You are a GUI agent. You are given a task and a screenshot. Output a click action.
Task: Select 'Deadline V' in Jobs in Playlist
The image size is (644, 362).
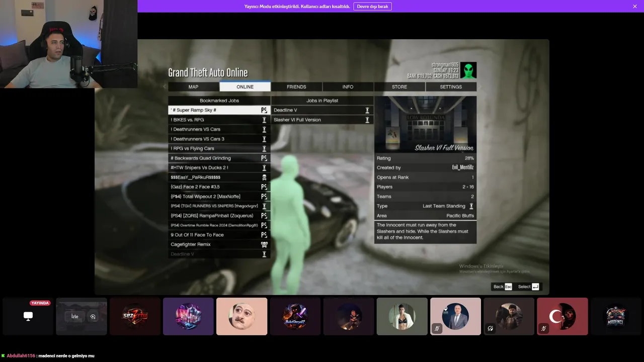[322, 110]
